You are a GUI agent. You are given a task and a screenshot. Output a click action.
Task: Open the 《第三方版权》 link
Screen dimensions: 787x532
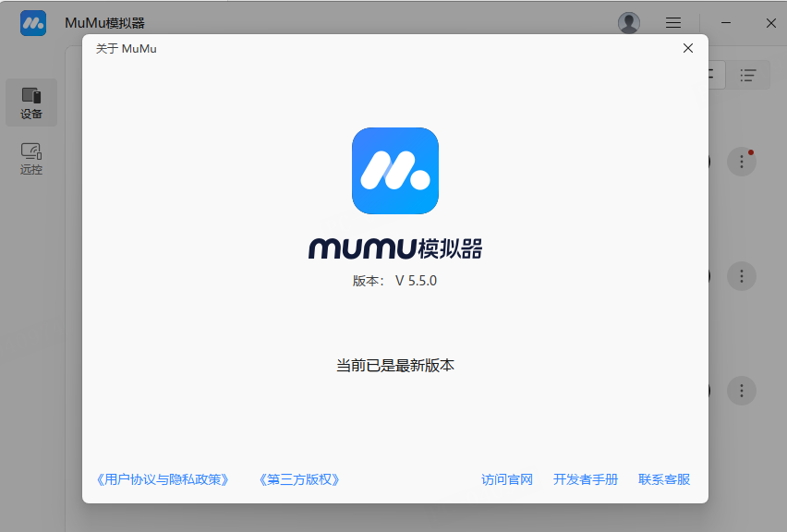pos(299,479)
